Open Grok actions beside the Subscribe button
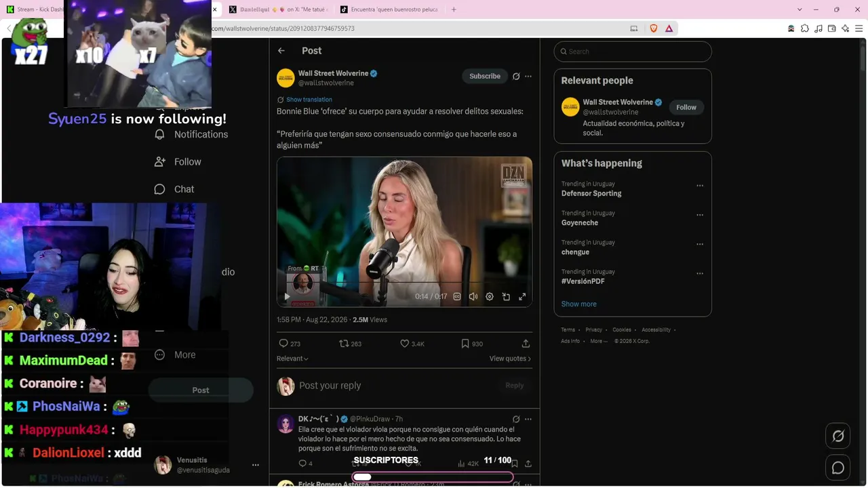Screen dimensions: 868x488 tap(516, 77)
